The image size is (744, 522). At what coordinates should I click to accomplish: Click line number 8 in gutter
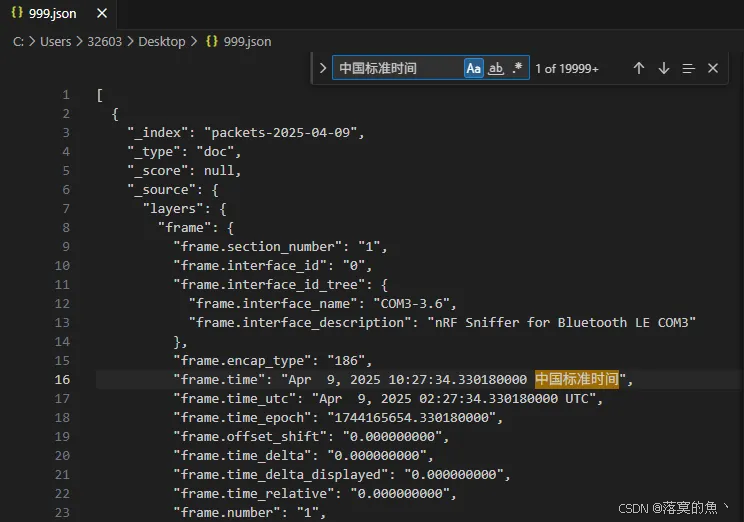tap(66, 228)
